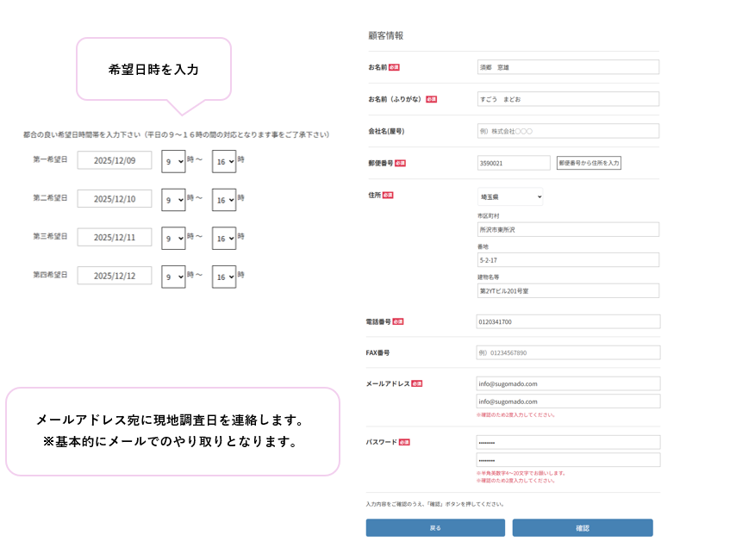
Task: Click the 第二希望日 date field
Action: click(x=115, y=199)
